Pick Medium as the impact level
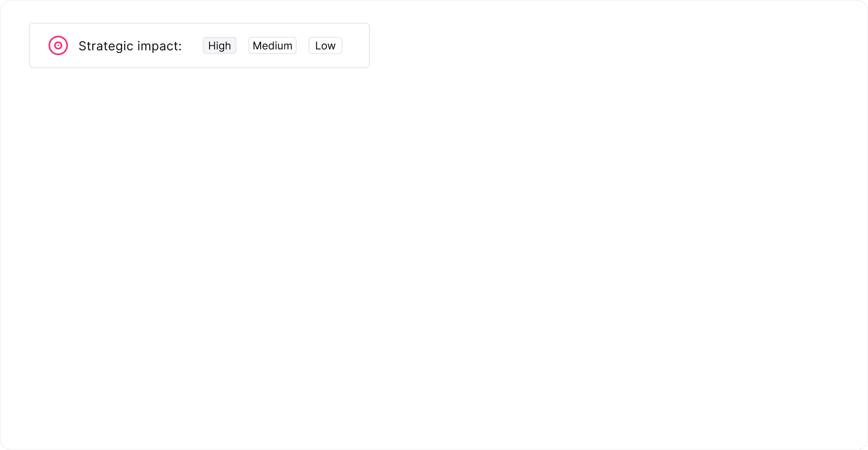The image size is (868, 450). 273,45
